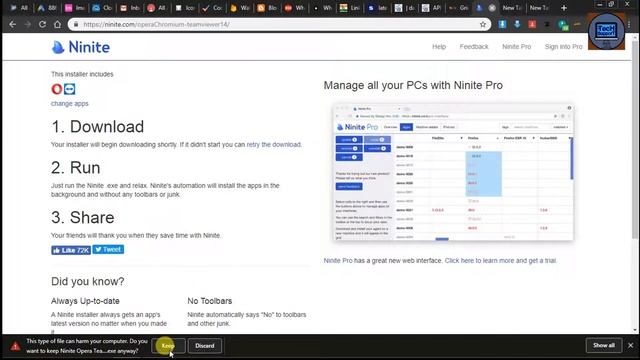The image size is (640, 360).
Task: Bookmark this page with star icon
Action: [483, 24]
